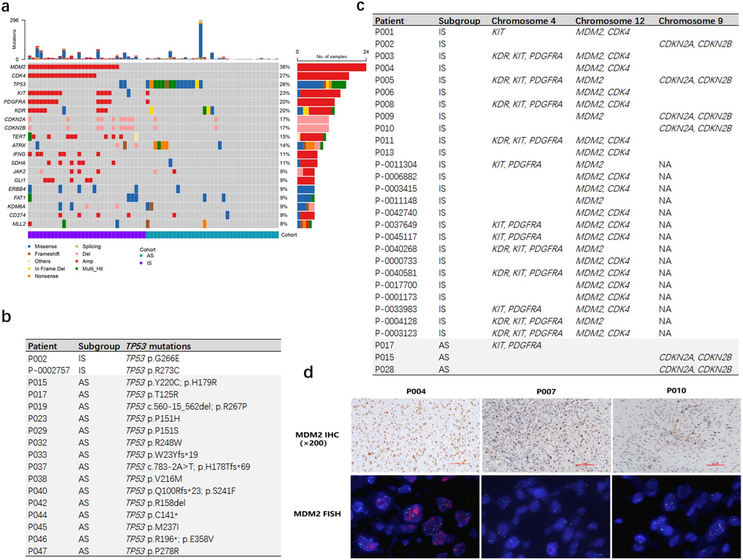Viewport: 743px width, 560px height.
Task: Click the blue Missense legend swatch
Action: coord(29,246)
